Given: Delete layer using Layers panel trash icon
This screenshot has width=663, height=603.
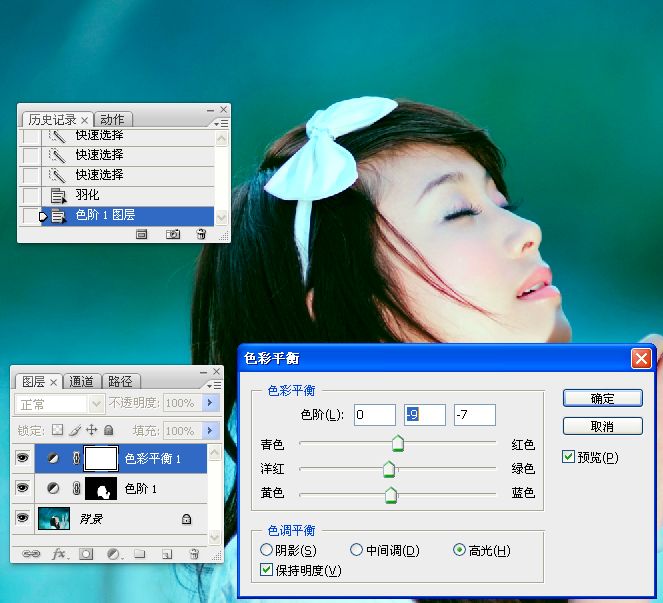Looking at the screenshot, I should coord(194,553).
